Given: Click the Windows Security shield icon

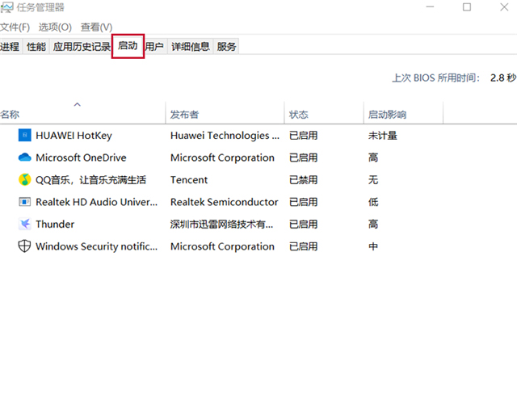Looking at the screenshot, I should 24,246.
